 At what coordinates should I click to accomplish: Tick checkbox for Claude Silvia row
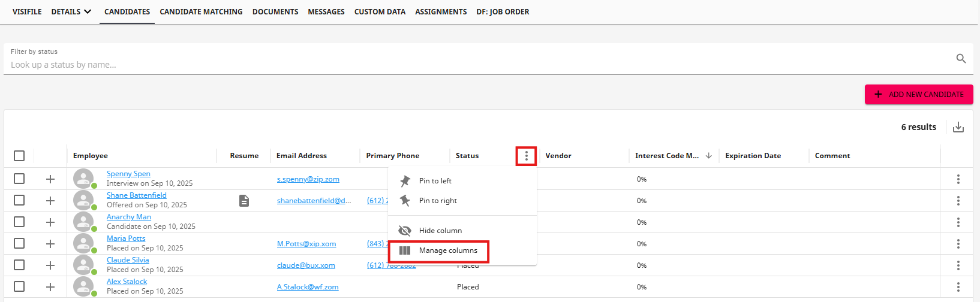[19, 265]
